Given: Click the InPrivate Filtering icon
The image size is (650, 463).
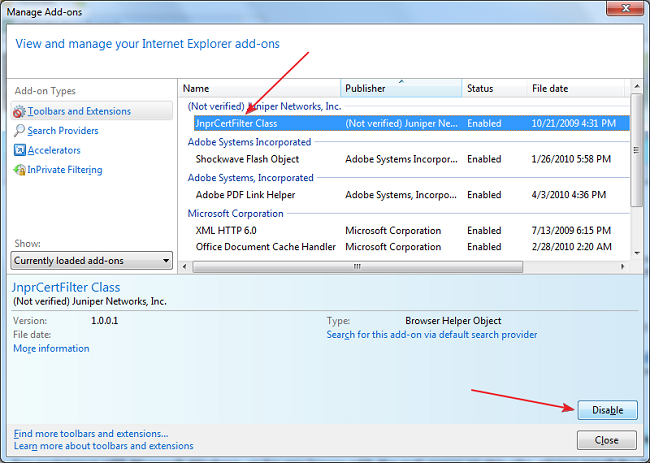Looking at the screenshot, I should 19,170.
